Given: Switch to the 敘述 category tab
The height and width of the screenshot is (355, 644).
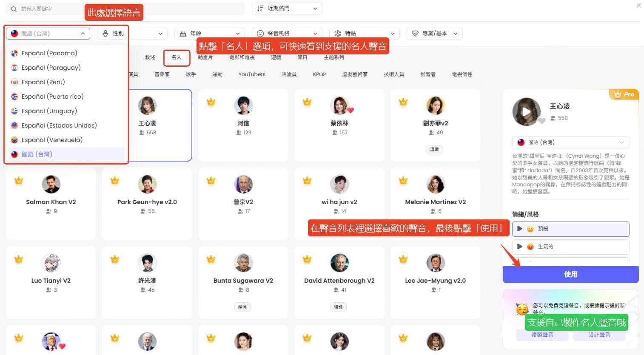Looking at the screenshot, I should point(150,57).
